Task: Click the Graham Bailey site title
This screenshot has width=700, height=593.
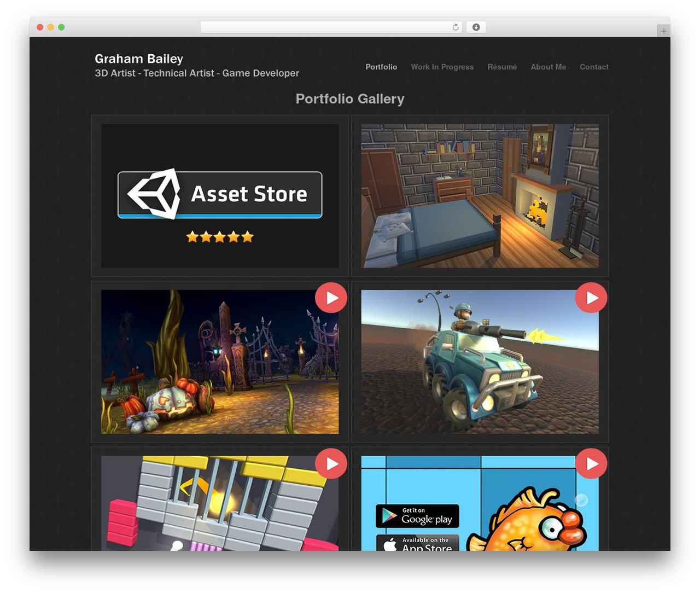Action: (139, 59)
